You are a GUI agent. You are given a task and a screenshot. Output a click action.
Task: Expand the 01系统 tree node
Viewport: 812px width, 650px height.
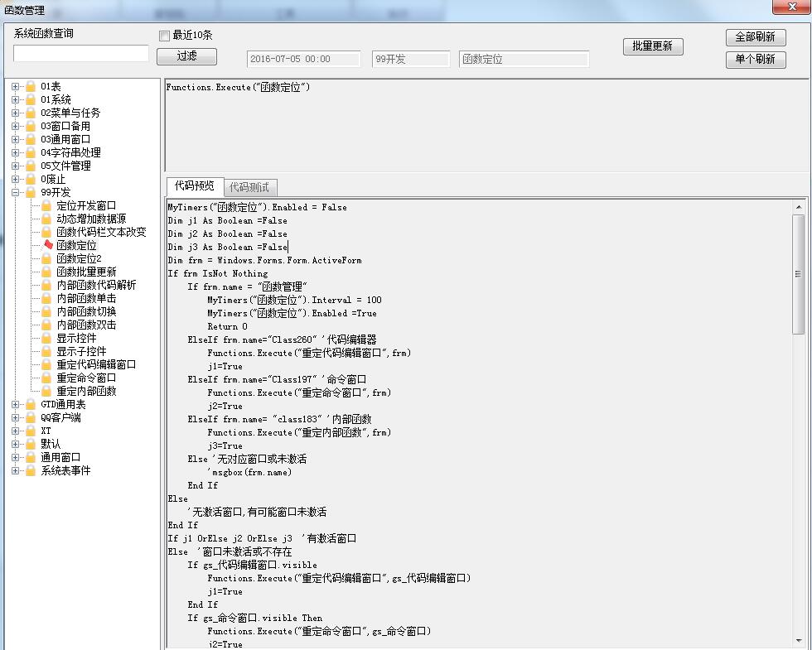tap(15, 99)
